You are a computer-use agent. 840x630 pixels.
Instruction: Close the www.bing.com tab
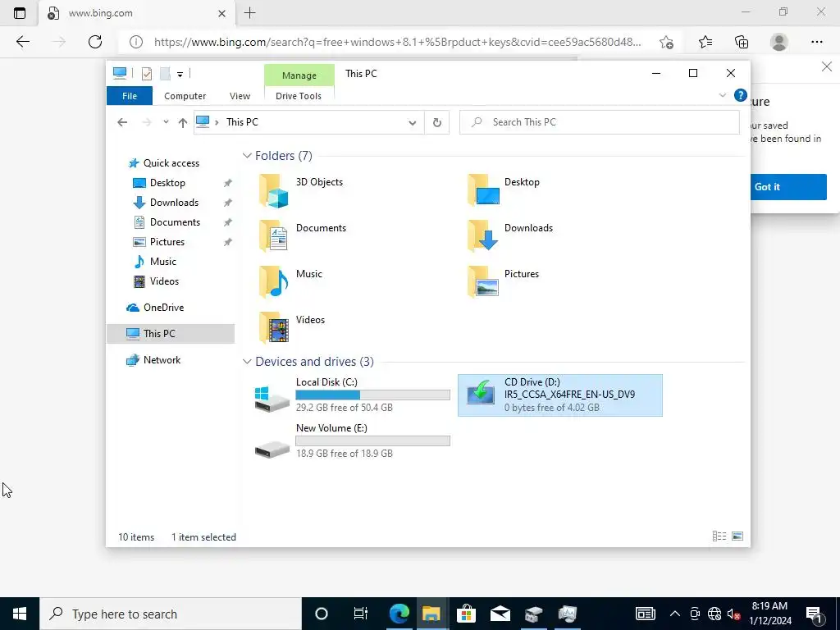tap(221, 13)
